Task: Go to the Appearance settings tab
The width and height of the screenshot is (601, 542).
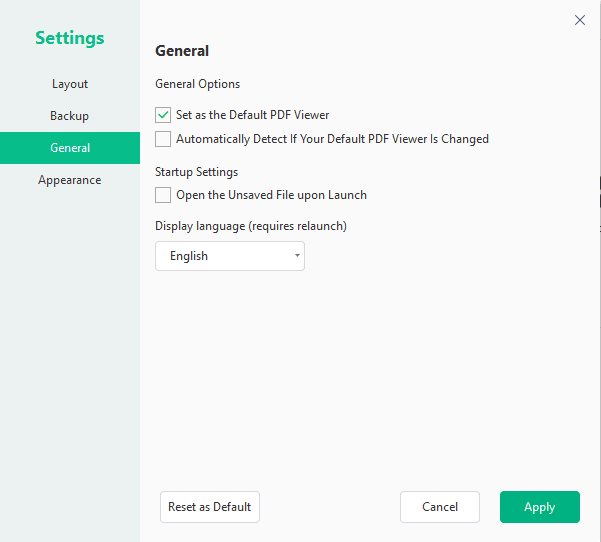Action: (x=70, y=180)
